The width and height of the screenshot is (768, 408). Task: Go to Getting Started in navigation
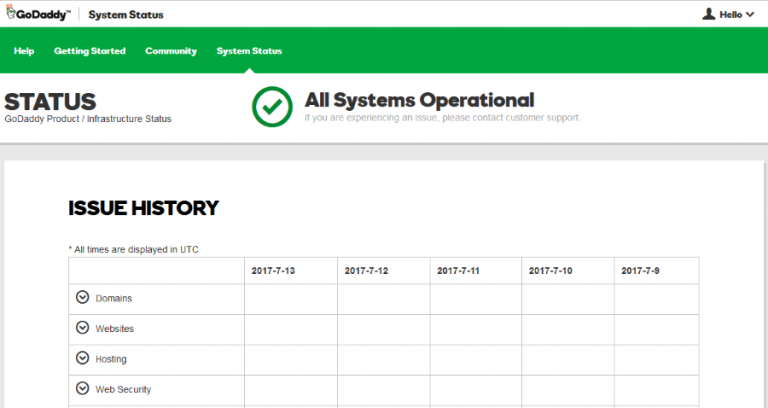pos(90,51)
